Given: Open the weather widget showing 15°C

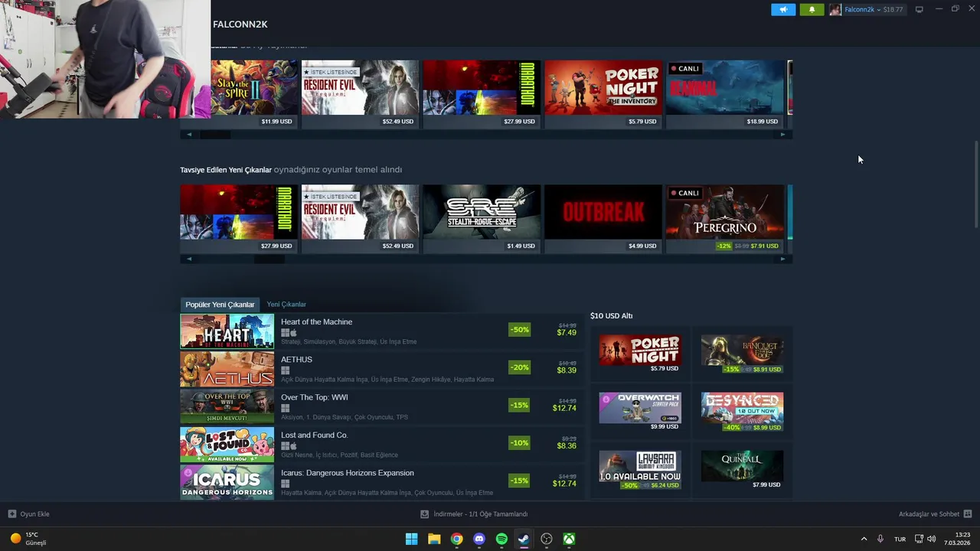Looking at the screenshot, I should pos(28,539).
